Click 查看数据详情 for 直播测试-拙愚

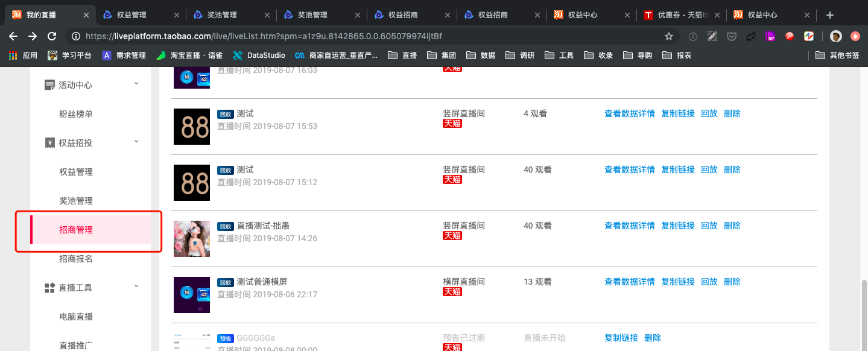click(630, 226)
